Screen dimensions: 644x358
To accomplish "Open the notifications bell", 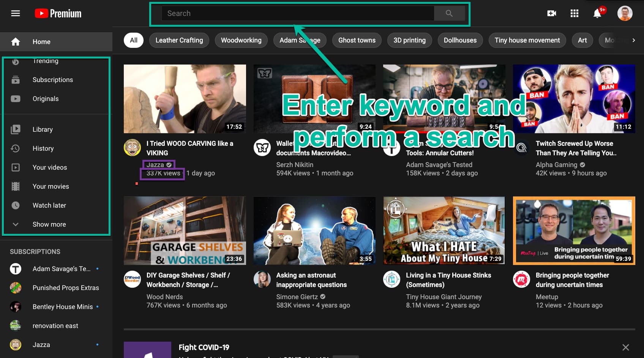I will pyautogui.click(x=597, y=13).
